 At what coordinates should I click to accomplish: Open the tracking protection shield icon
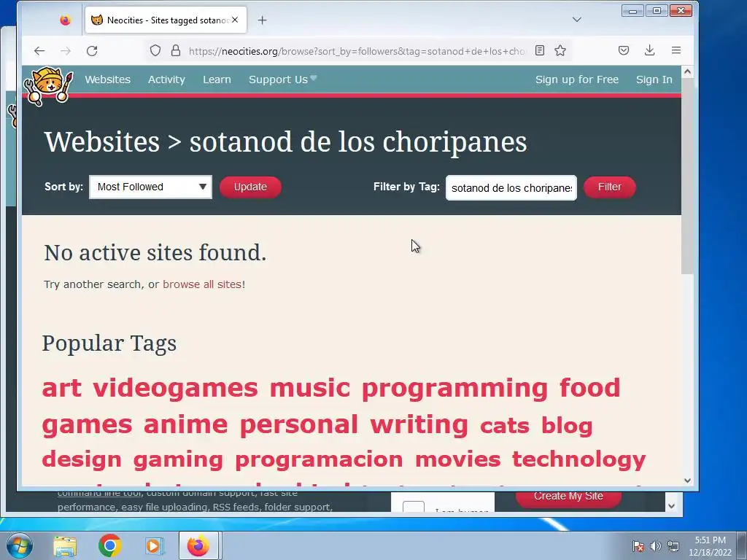155,50
